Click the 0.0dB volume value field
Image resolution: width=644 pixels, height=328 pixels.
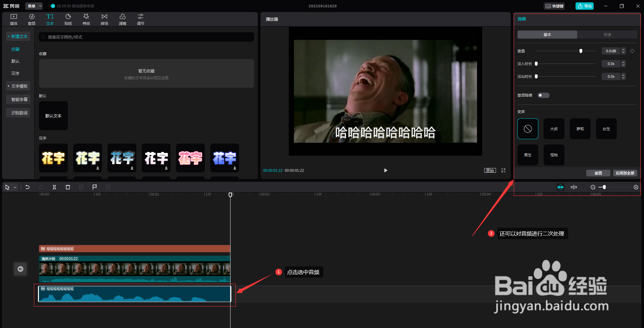click(611, 51)
